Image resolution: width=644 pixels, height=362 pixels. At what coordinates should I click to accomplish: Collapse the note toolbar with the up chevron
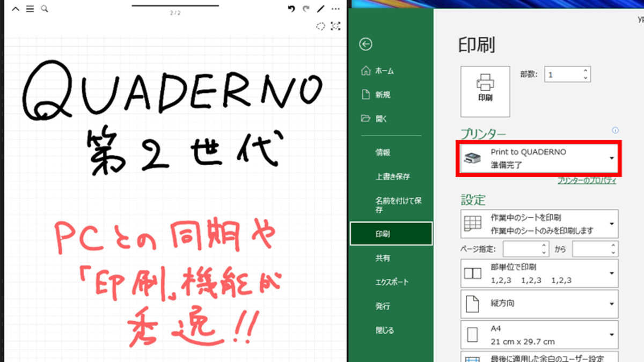coord(16,9)
